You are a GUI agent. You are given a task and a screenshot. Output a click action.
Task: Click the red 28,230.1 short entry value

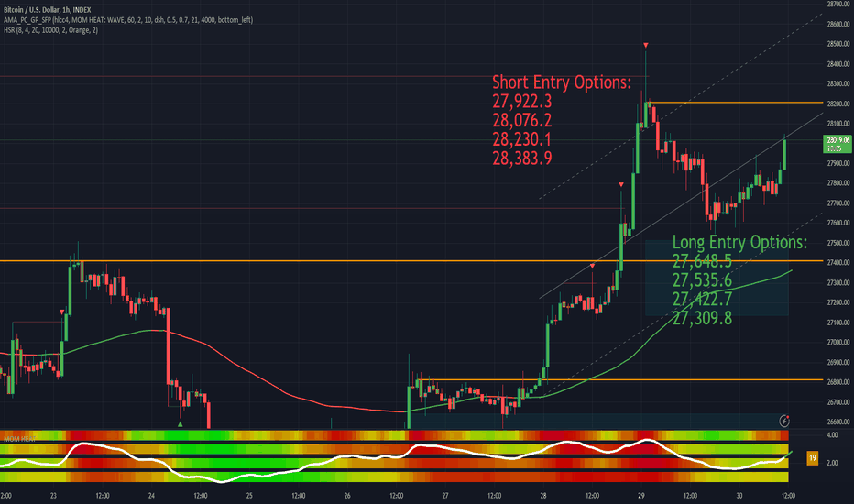[521, 139]
